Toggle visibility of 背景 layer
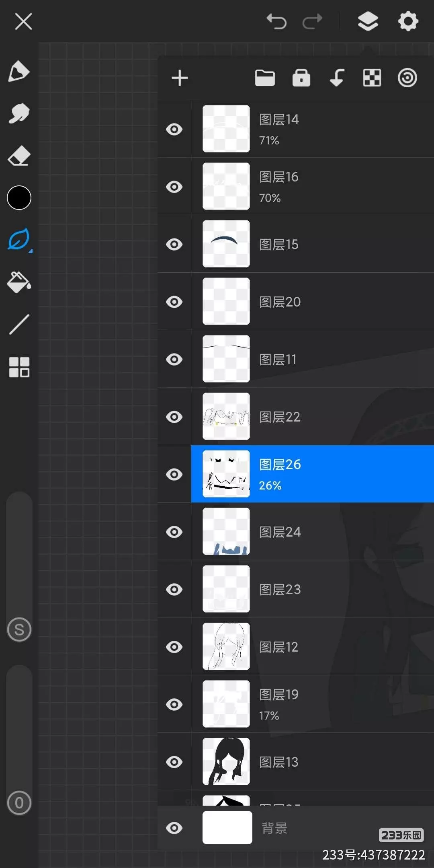Viewport: 434px width, 868px height. pos(174,828)
